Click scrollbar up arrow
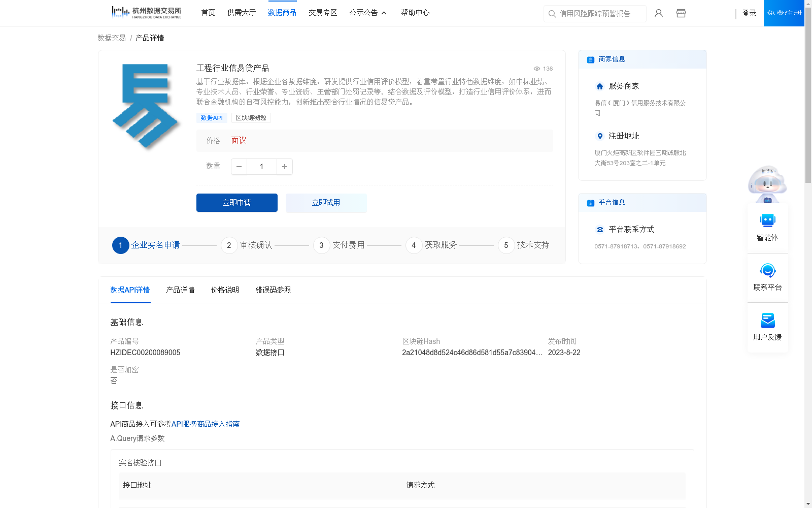This screenshot has height=508, width=812. point(808,4)
